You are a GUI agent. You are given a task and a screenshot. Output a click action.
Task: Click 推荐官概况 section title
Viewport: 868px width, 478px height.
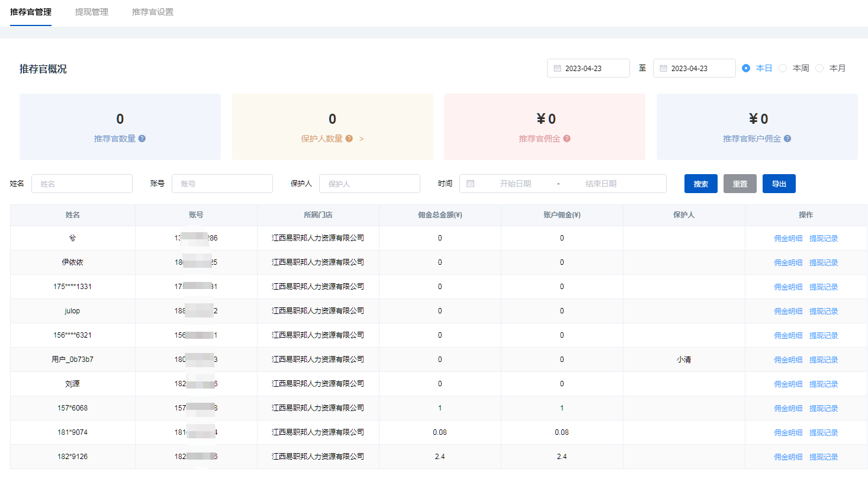tap(43, 69)
